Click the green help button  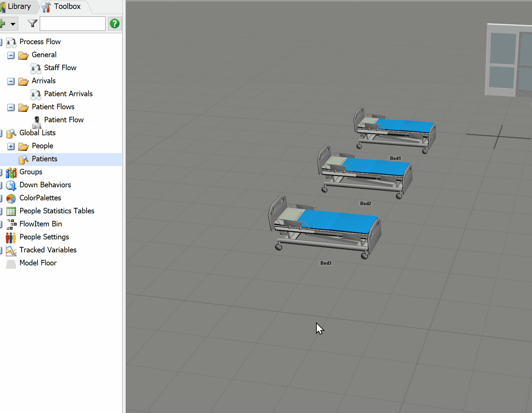115,23
